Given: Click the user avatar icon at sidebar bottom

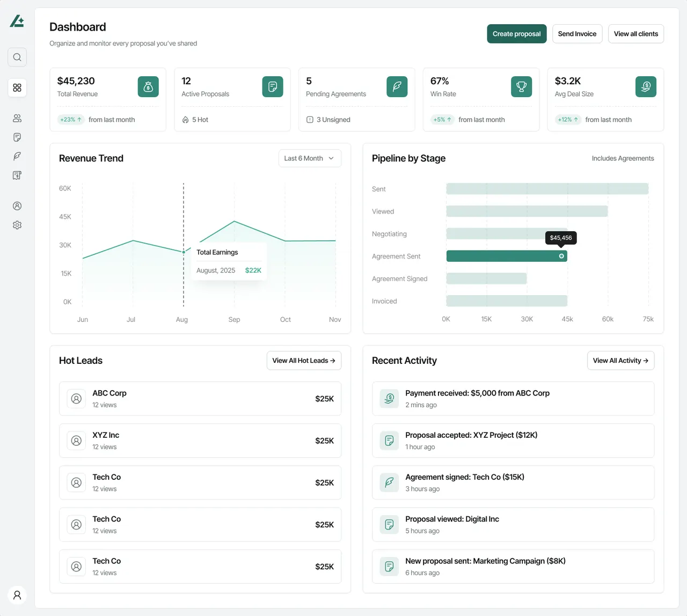Looking at the screenshot, I should click(x=17, y=595).
